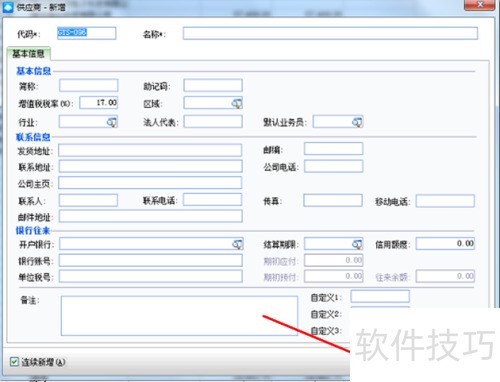Image resolution: width=500 pixels, height=382 pixels.
Task: Click the 邮编 field
Action: click(334, 149)
